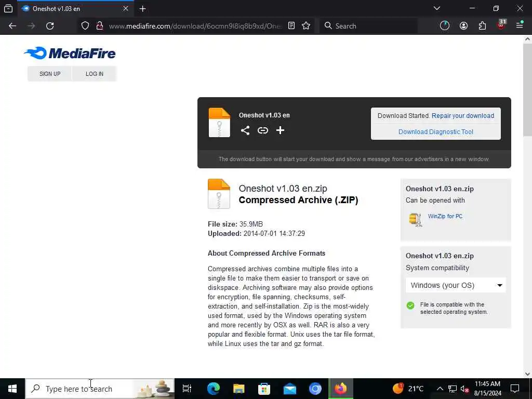The height and width of the screenshot is (399, 532).
Task: Open Mail app from taskbar
Action: coord(290,389)
